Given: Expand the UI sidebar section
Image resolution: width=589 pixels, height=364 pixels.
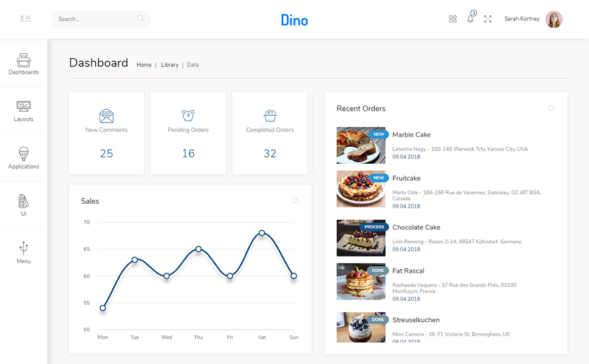Looking at the screenshot, I should (x=24, y=205).
